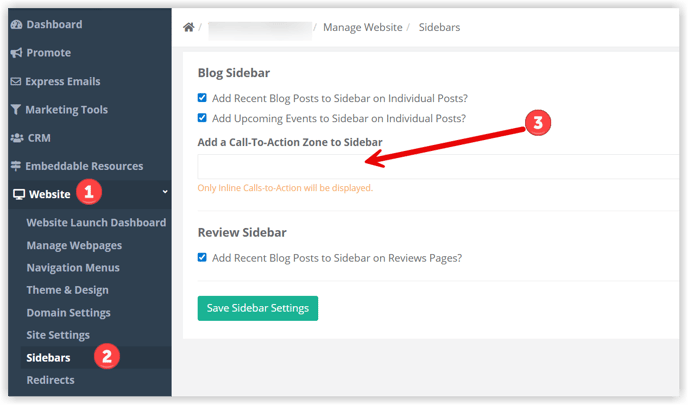Click Save Sidebar Settings button
This screenshot has height=405, width=688.
click(x=258, y=308)
